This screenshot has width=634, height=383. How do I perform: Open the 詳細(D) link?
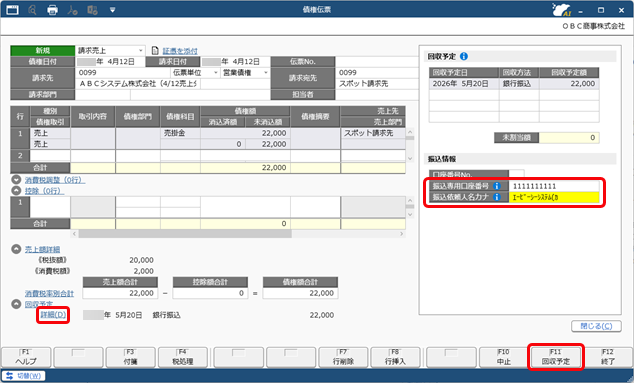click(53, 315)
